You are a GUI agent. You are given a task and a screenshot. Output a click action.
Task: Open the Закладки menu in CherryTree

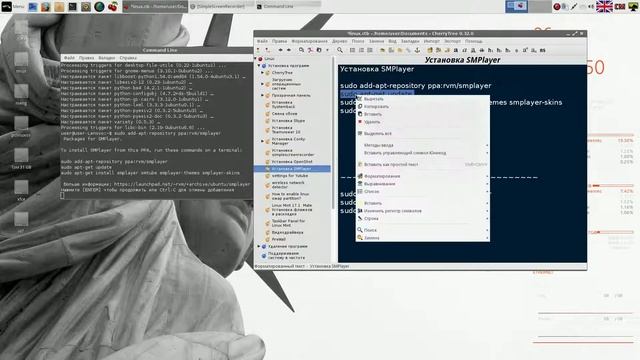410,41
